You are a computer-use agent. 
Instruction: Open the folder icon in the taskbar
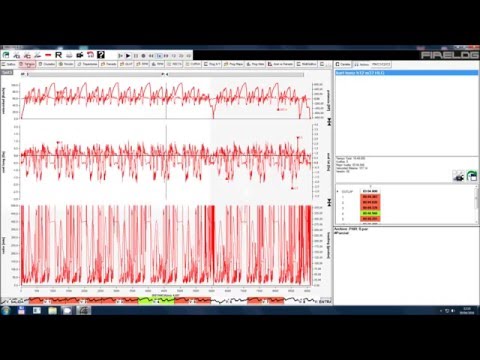(x=52, y=311)
